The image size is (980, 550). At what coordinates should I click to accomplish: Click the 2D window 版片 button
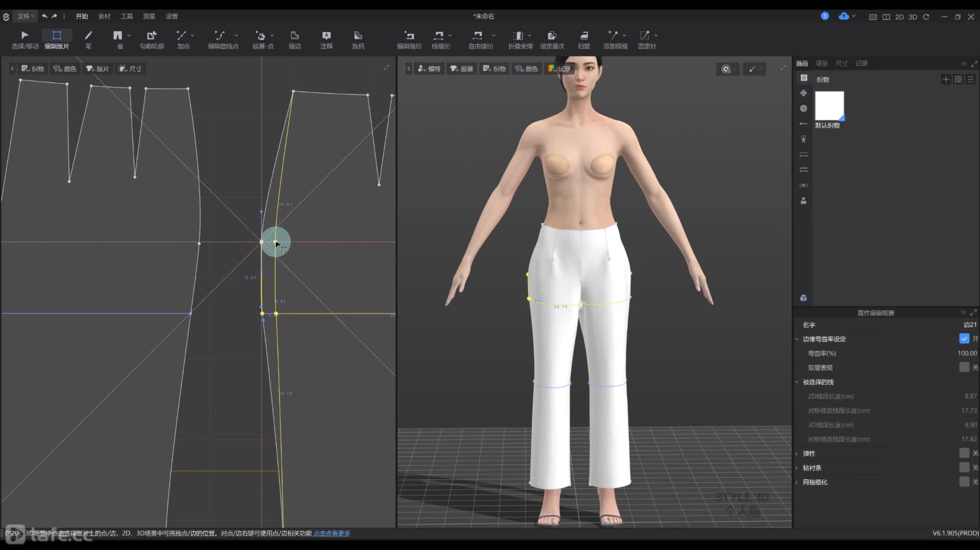coord(98,69)
